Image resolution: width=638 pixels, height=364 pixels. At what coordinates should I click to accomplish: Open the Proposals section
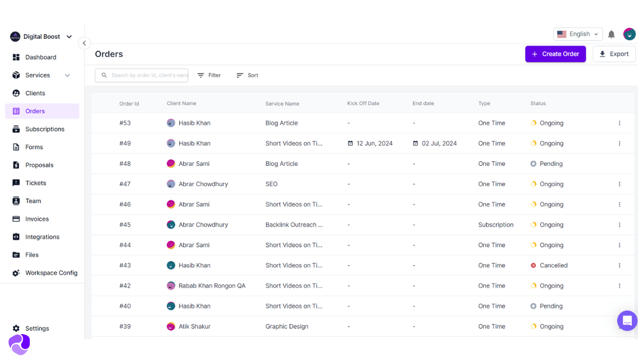(40, 165)
